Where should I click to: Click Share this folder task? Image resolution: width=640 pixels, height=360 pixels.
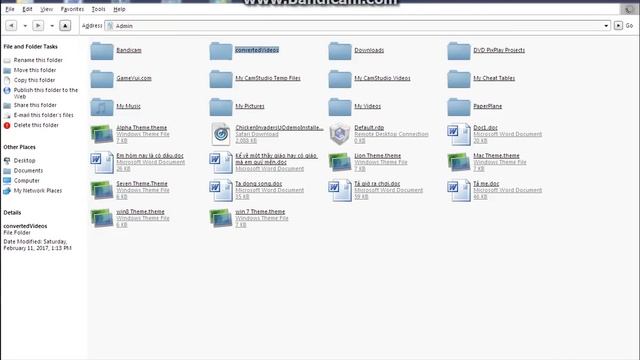coord(35,105)
